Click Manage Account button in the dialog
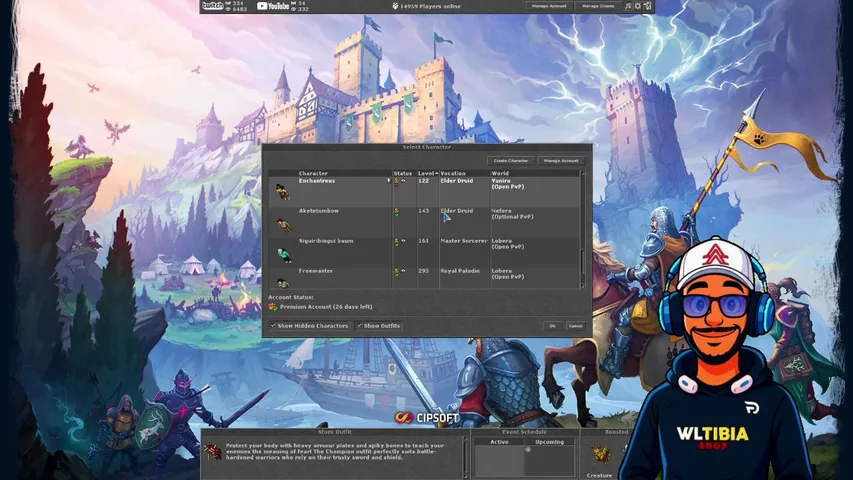The width and height of the screenshot is (853, 480). click(561, 161)
